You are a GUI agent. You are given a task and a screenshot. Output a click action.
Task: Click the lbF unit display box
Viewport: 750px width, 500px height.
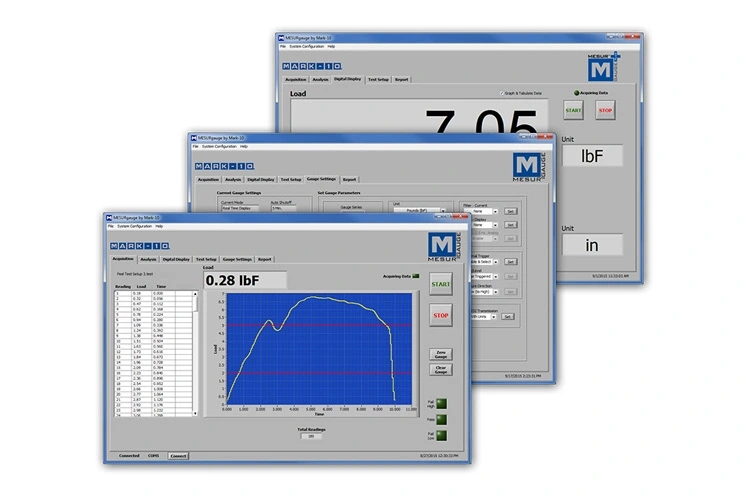(592, 156)
